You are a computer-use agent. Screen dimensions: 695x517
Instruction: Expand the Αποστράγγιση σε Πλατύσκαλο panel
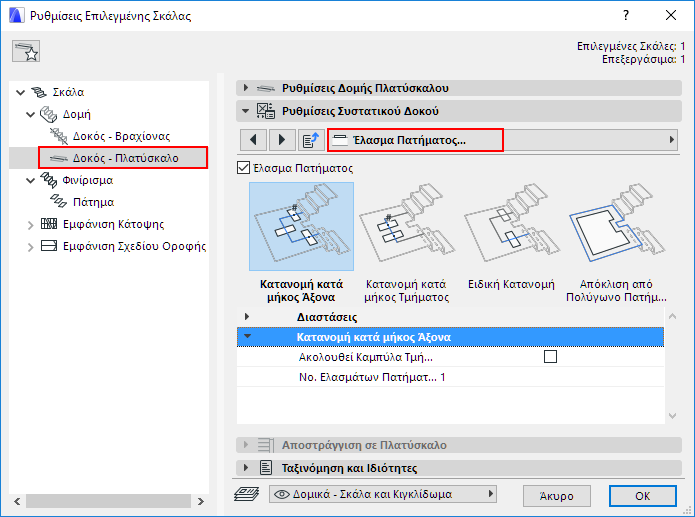pos(246,445)
